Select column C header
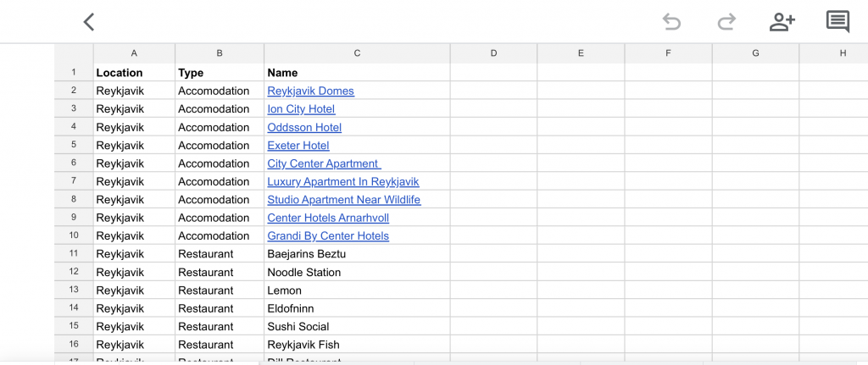Screen dimensions: 868x365 pos(357,53)
